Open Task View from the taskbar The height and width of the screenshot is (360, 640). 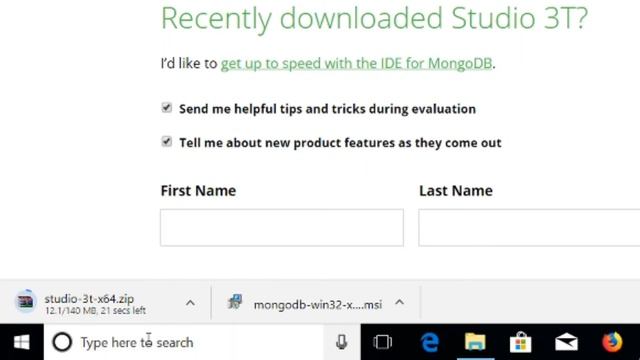coord(382,342)
